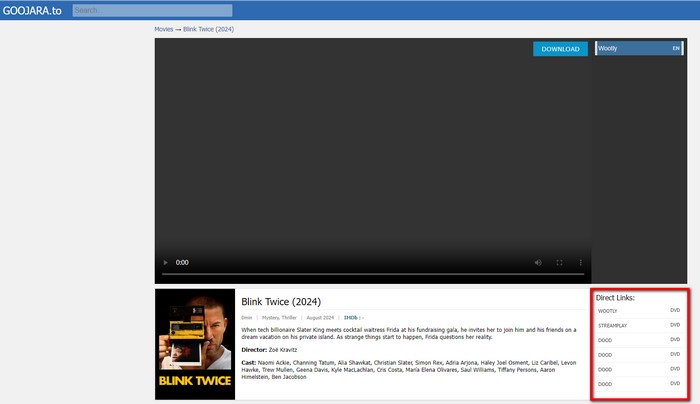This screenshot has width=700, height=404.
Task: Open the video player more options menu
Action: (580, 262)
